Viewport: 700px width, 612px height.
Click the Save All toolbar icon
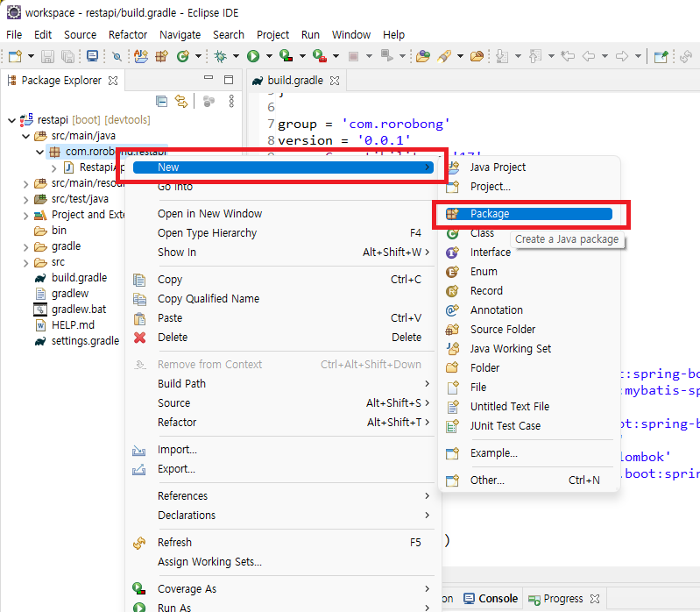click(x=67, y=56)
